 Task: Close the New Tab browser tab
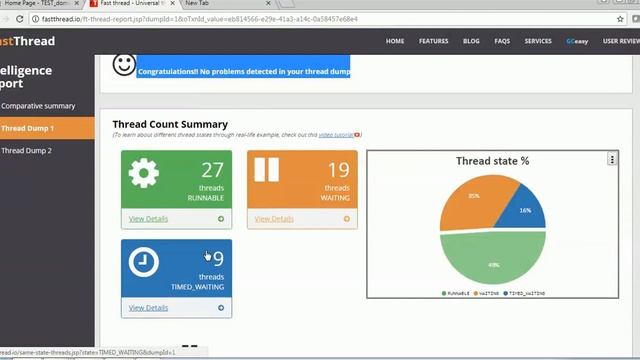pos(268,3)
